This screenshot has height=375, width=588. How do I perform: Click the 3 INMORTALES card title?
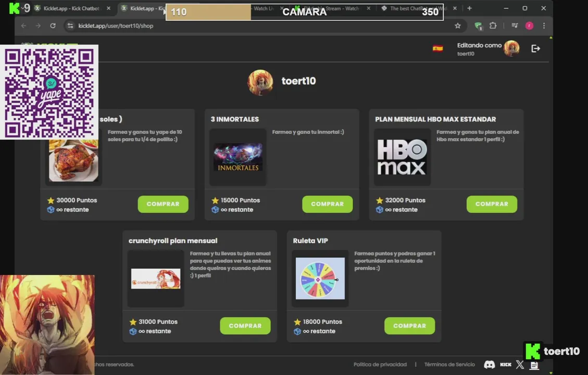235,119
